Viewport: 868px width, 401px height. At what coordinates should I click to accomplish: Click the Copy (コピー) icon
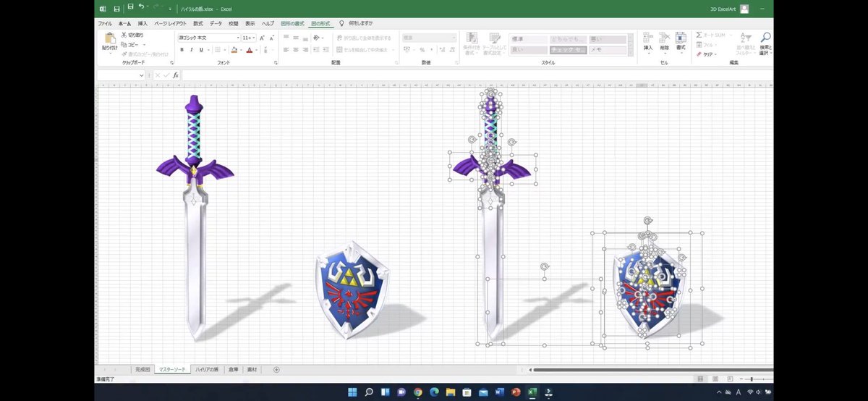124,44
